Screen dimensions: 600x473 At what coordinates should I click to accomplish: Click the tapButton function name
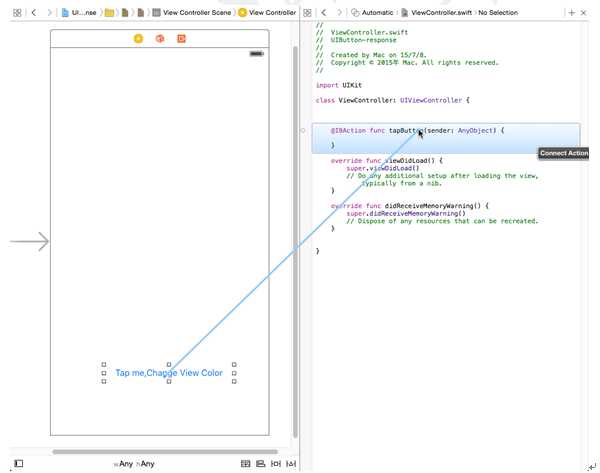[406, 130]
